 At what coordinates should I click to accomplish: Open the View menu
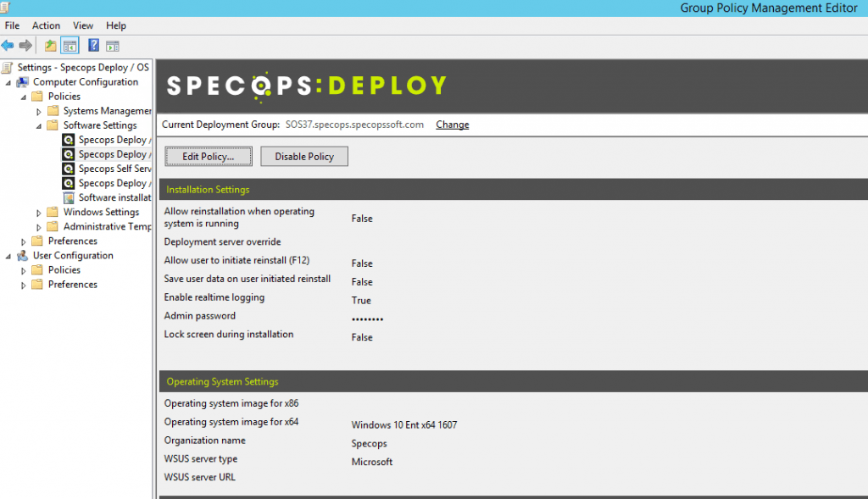point(82,25)
